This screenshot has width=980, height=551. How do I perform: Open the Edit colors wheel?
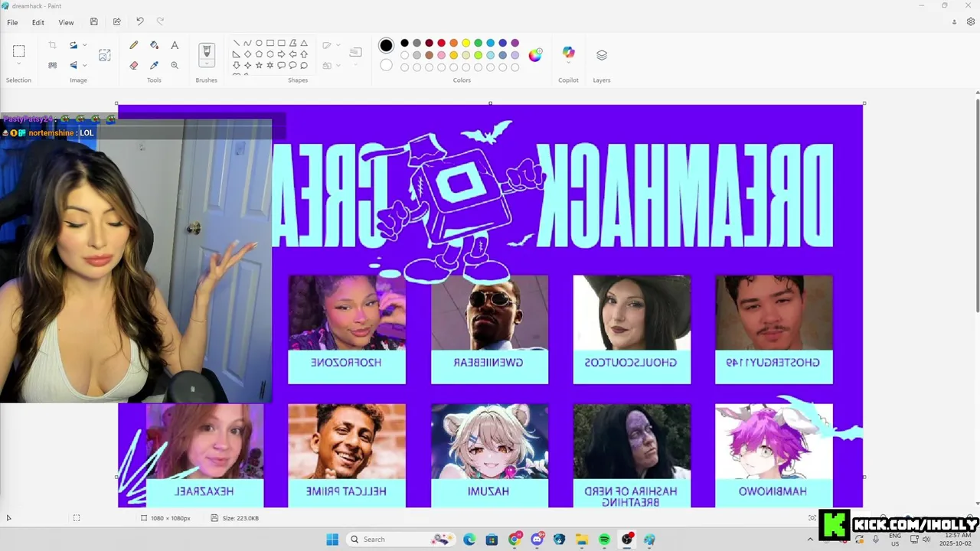(x=535, y=55)
